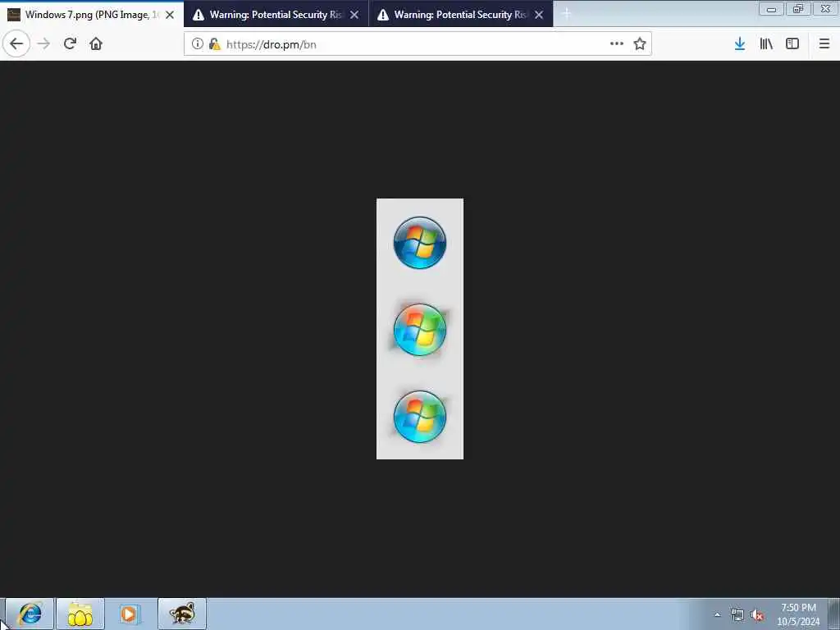Click the padlock warning icon
Image resolution: width=840 pixels, height=630 pixels.
pos(214,44)
